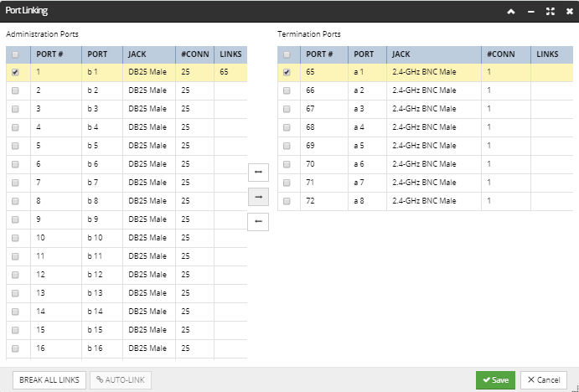Image resolution: width=579 pixels, height=392 pixels.
Task: Check termination port 66 checkbox
Action: [x=287, y=90]
